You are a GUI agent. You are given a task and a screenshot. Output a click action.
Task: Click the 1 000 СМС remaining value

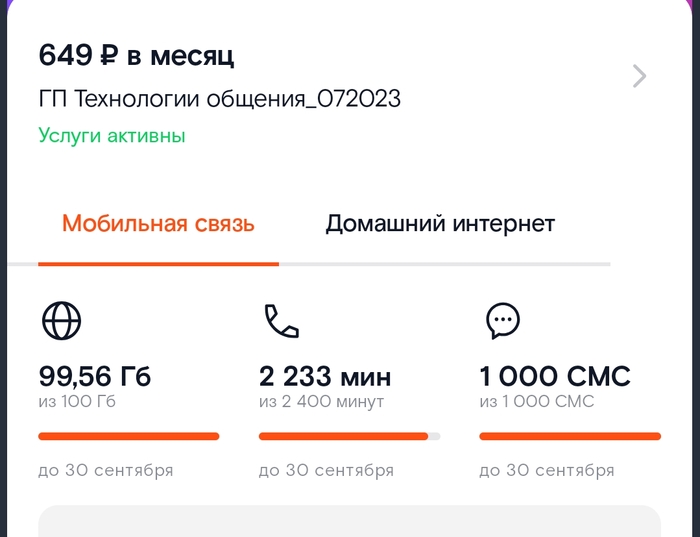pyautogui.click(x=555, y=377)
